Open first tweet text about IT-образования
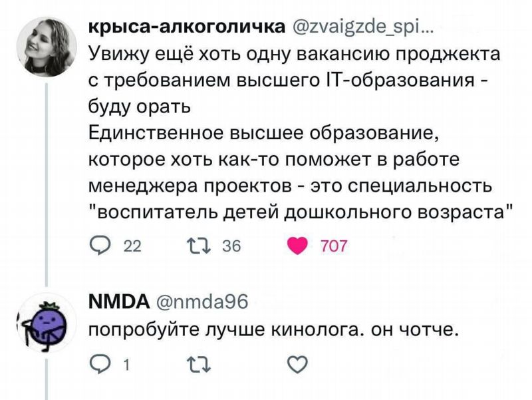The height and width of the screenshot is (400, 532). [299, 134]
